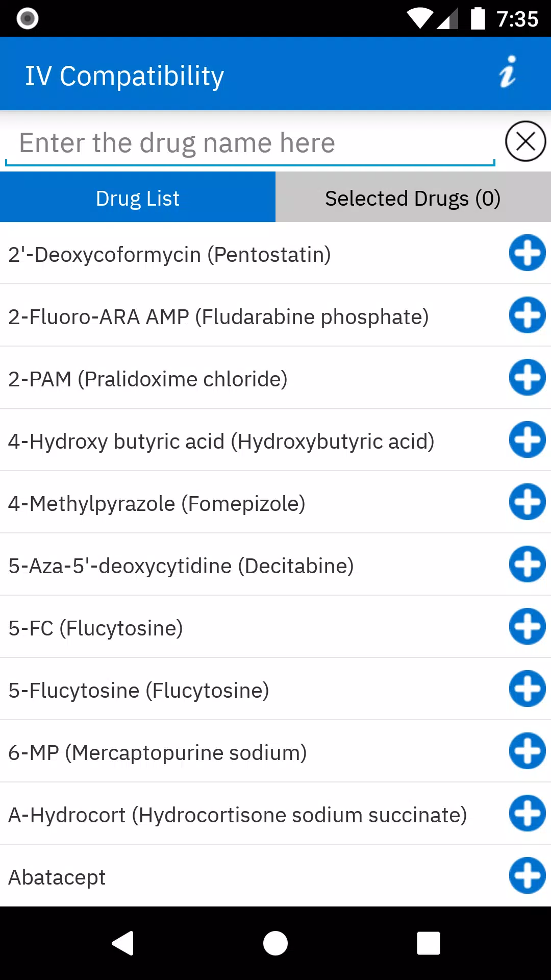Add 5-Aza-5'-deoxycytidine (Decitabine) plus icon

point(527,565)
